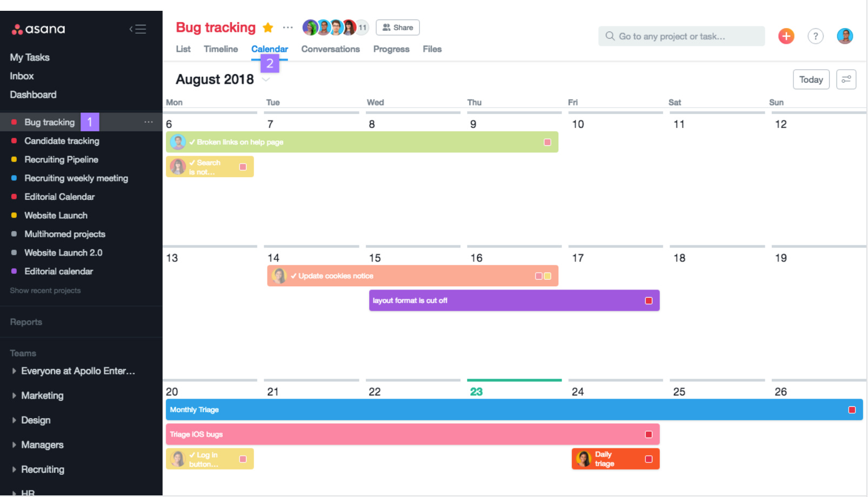Screen dimensions: 868x497
Task: Open Candidate tracking project
Action: 62,141
